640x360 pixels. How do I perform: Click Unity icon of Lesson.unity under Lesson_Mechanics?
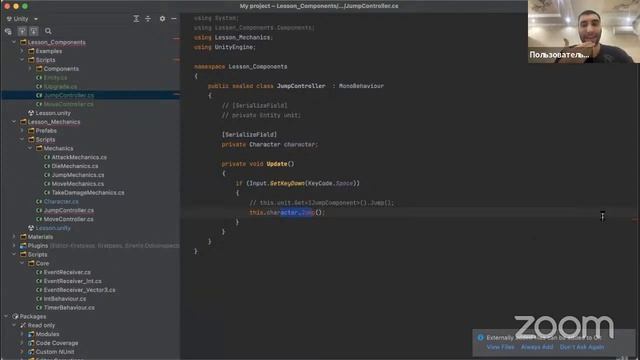(31, 228)
